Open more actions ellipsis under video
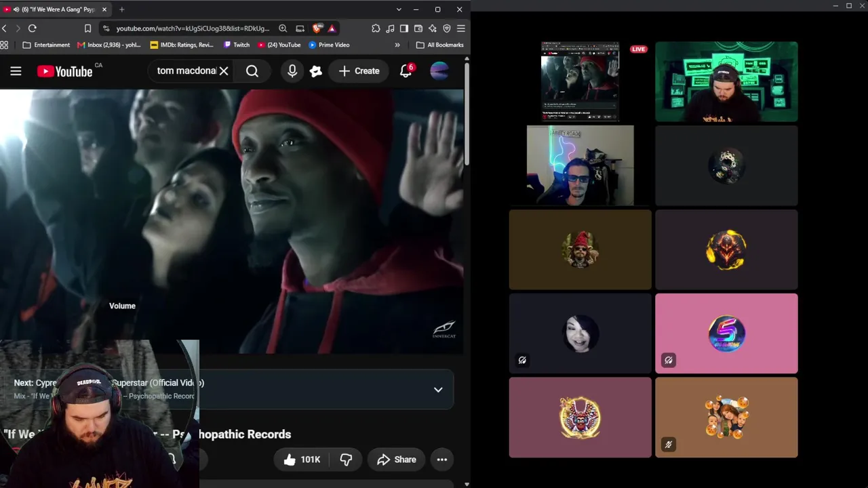Screen dimensions: 868x488 pyautogui.click(x=442, y=460)
